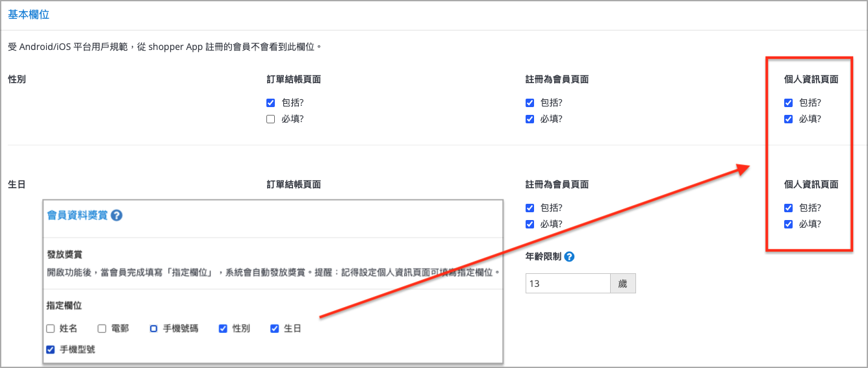Screen dimensions: 868x368
Task: Toggle 必填 under 個人資訊頁面 in 生日 row
Action: [789, 224]
